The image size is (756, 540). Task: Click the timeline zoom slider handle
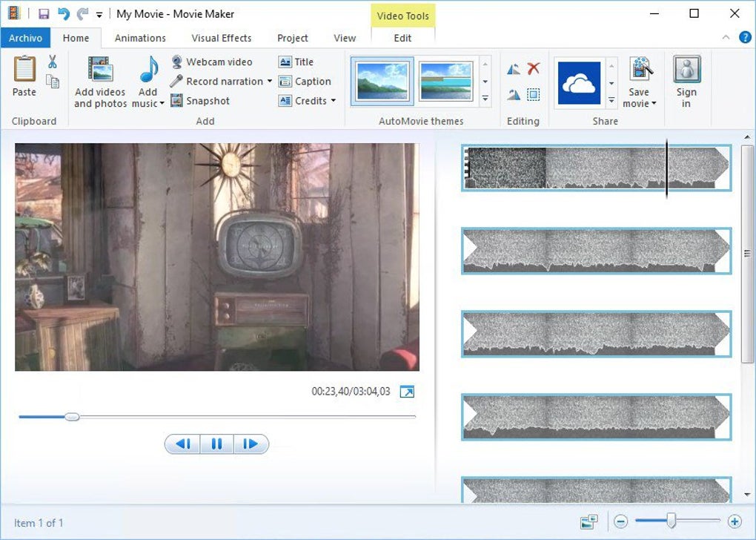(x=671, y=521)
